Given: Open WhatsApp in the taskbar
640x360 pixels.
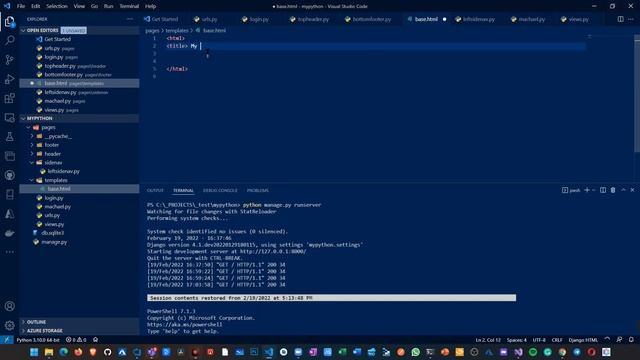Looking at the screenshot, I should point(416,352).
